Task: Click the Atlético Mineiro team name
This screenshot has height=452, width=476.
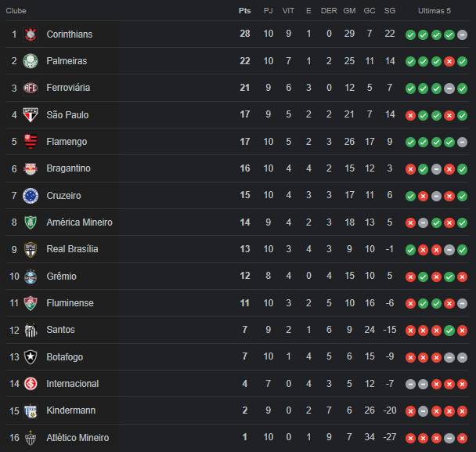Action: (78, 438)
